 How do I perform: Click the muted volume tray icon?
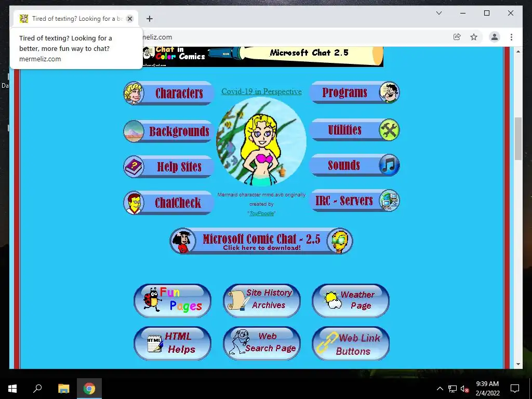coord(465,389)
